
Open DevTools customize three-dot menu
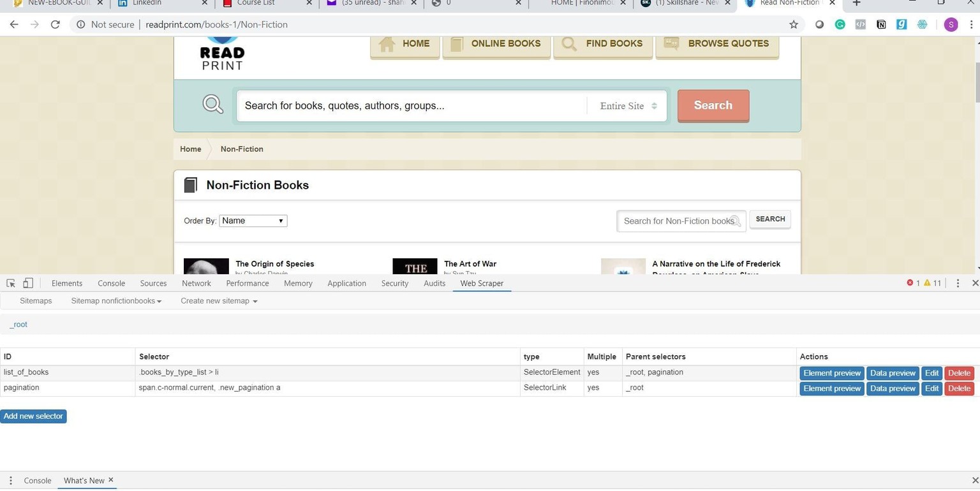[958, 283]
